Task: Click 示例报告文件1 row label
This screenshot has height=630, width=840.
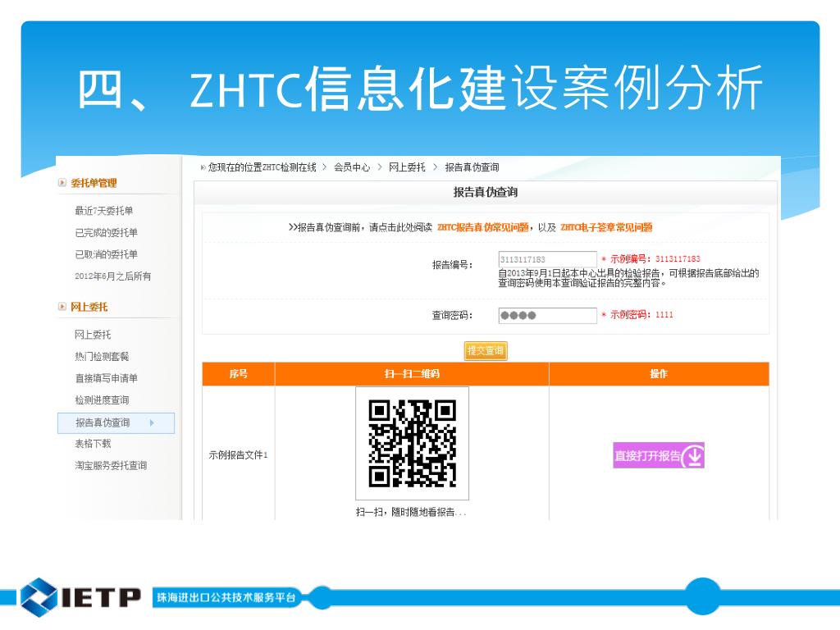Action: point(239,454)
